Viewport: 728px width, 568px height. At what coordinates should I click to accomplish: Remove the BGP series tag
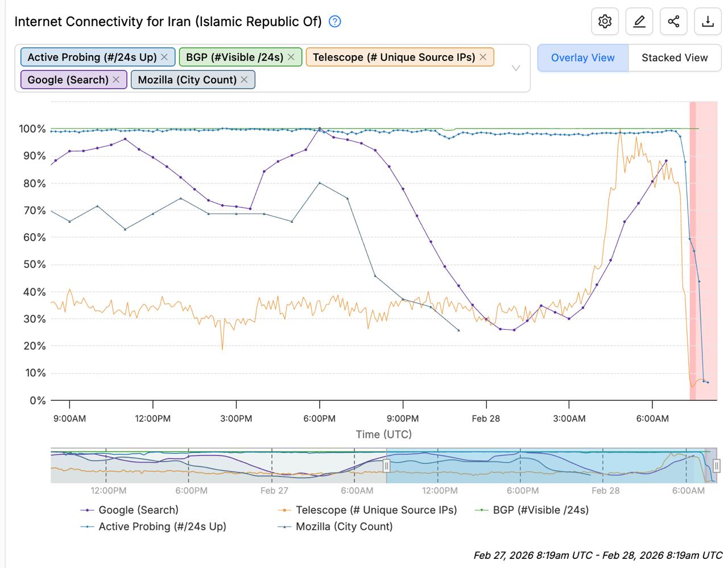click(x=291, y=57)
